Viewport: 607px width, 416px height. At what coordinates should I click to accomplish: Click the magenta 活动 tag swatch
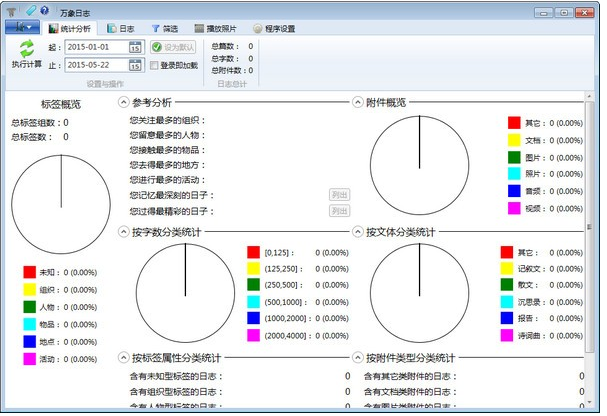[x=30, y=359]
